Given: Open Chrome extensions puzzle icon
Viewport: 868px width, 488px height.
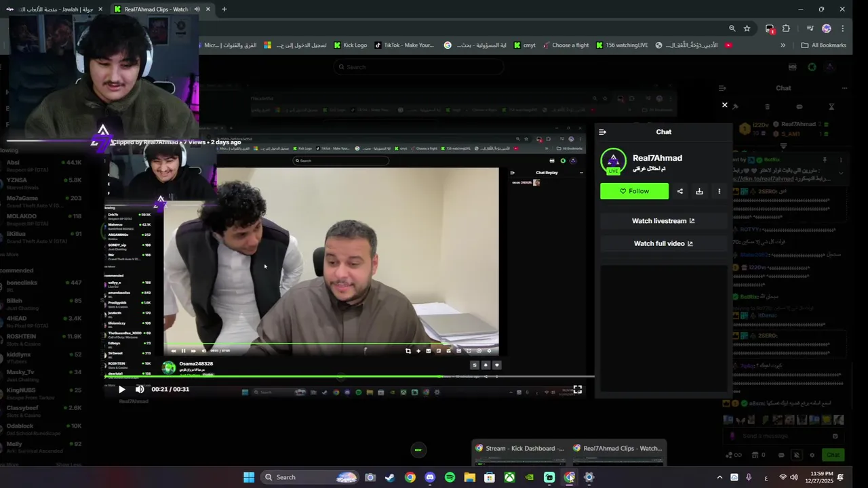Looking at the screenshot, I should (x=786, y=28).
